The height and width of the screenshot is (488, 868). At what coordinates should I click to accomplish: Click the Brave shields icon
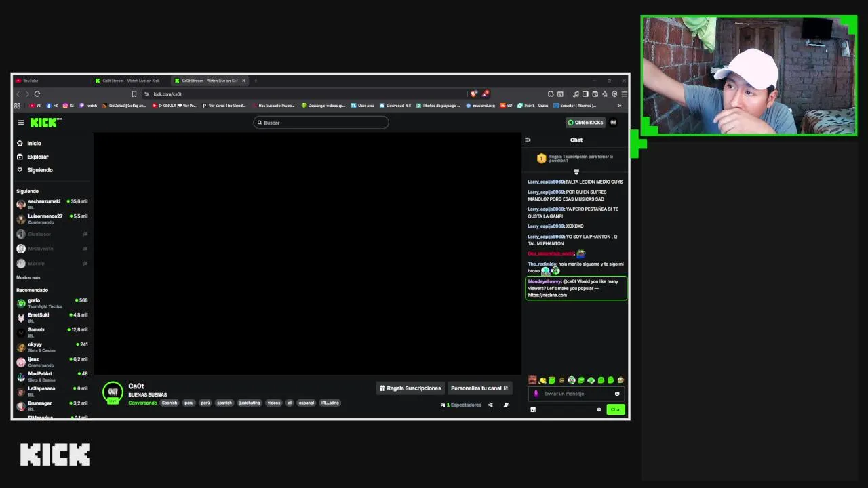474,94
